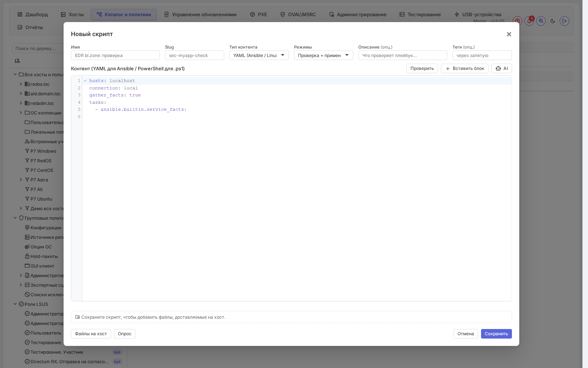Click the Slug input field
The width and height of the screenshot is (588, 368).
tap(194, 55)
